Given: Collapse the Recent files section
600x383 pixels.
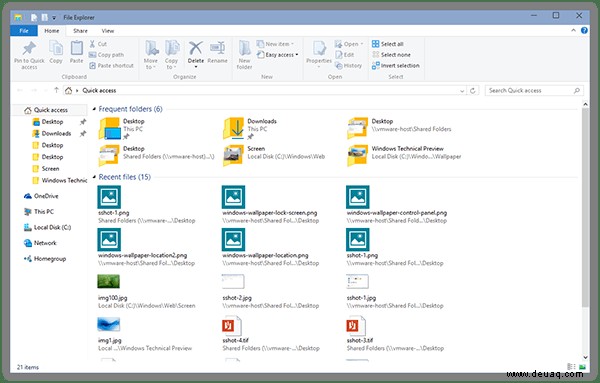Looking at the screenshot, I should 94,177.
